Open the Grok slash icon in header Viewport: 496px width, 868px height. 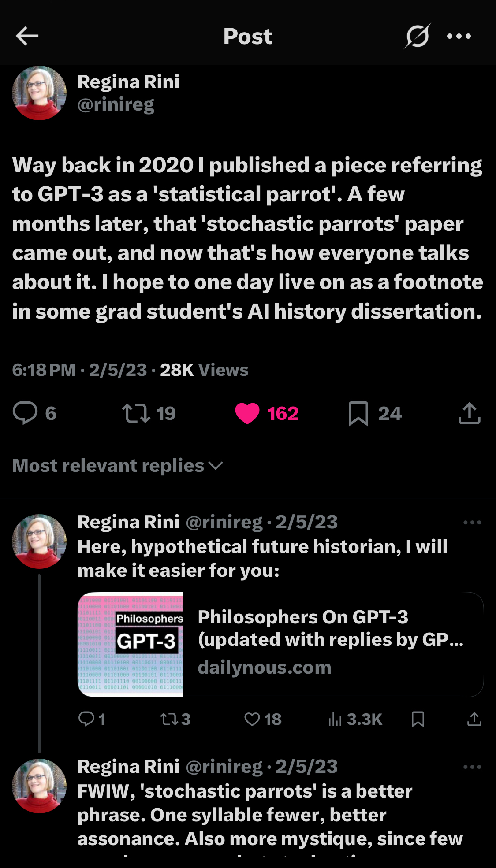(x=417, y=36)
